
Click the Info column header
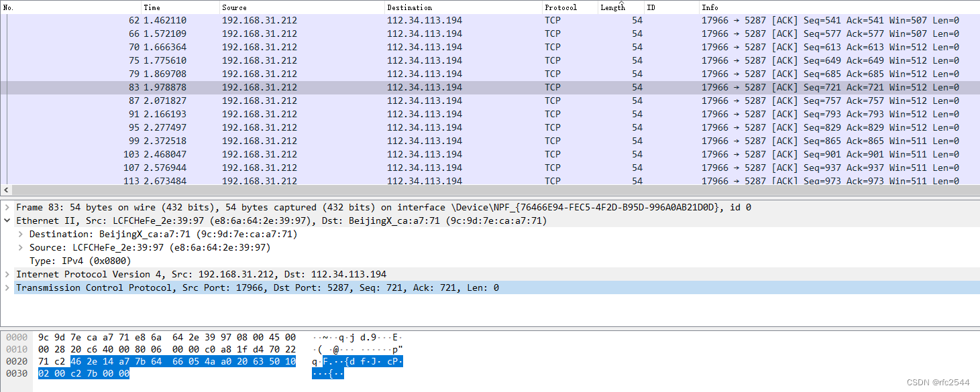click(709, 7)
